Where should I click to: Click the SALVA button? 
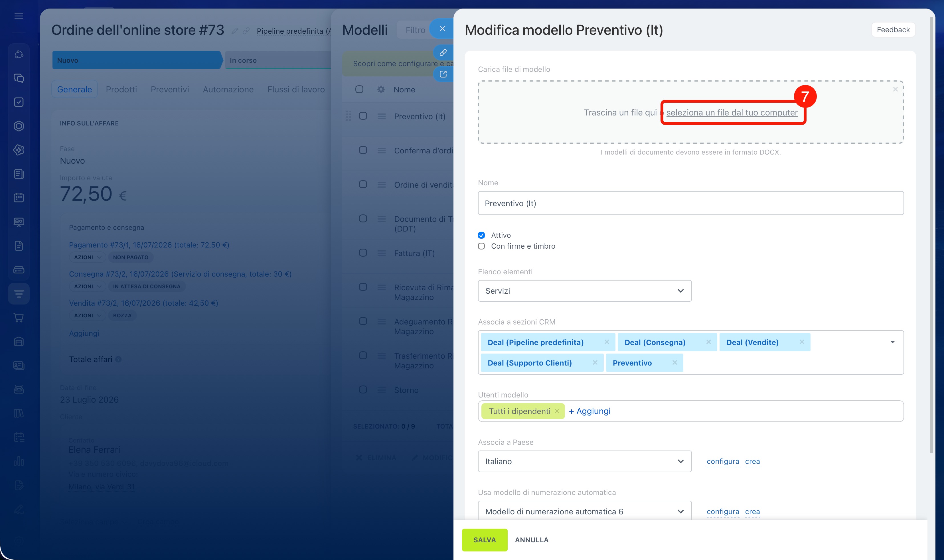pos(484,540)
